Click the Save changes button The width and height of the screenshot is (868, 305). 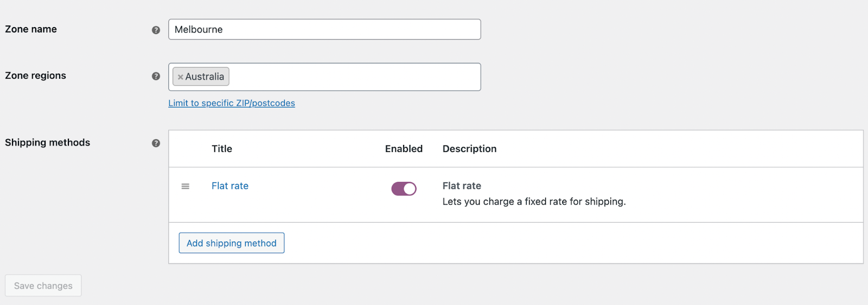click(x=43, y=285)
